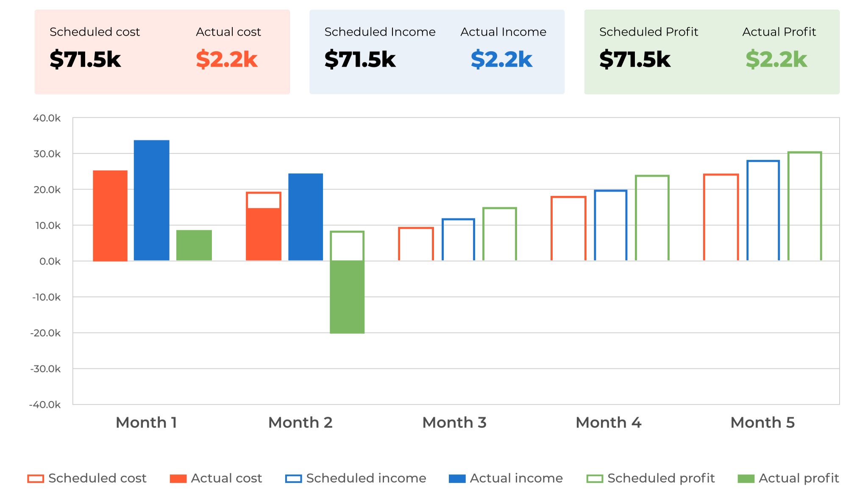Click the Actual profit legend swatch
Image resolution: width=868 pixels, height=494 pixels.
746,479
